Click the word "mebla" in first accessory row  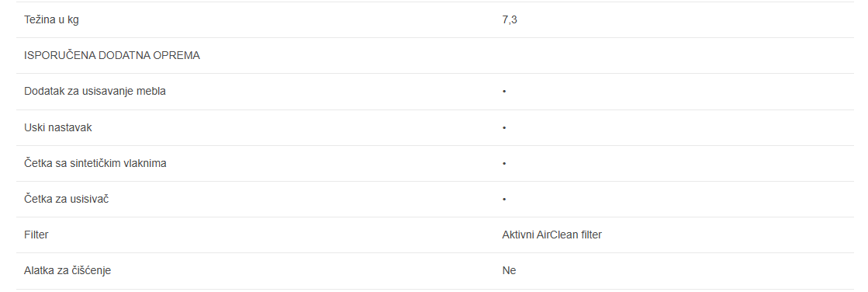point(153,92)
